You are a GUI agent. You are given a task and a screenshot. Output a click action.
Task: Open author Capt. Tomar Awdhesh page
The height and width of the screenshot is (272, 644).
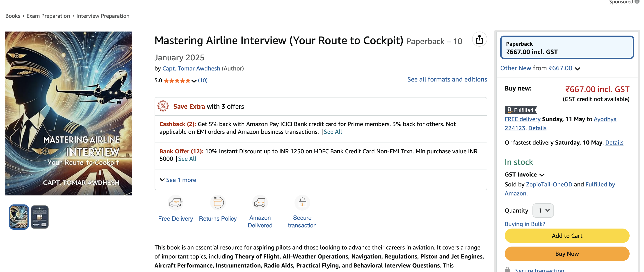tap(191, 68)
